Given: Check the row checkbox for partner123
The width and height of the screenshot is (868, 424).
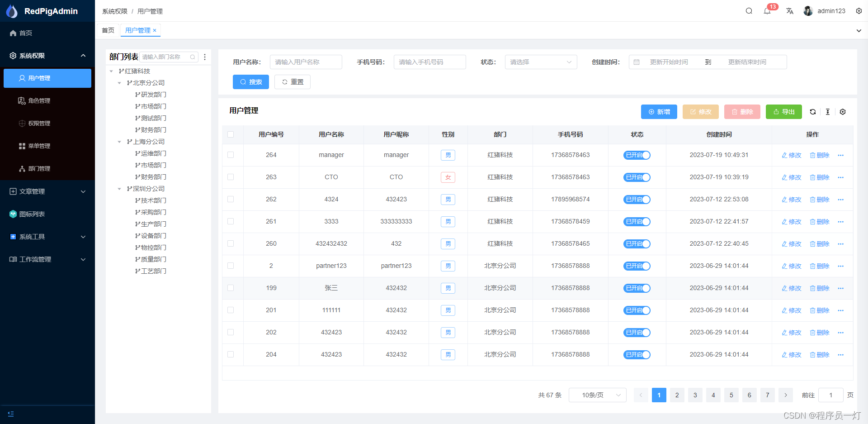Looking at the screenshot, I should [231, 266].
